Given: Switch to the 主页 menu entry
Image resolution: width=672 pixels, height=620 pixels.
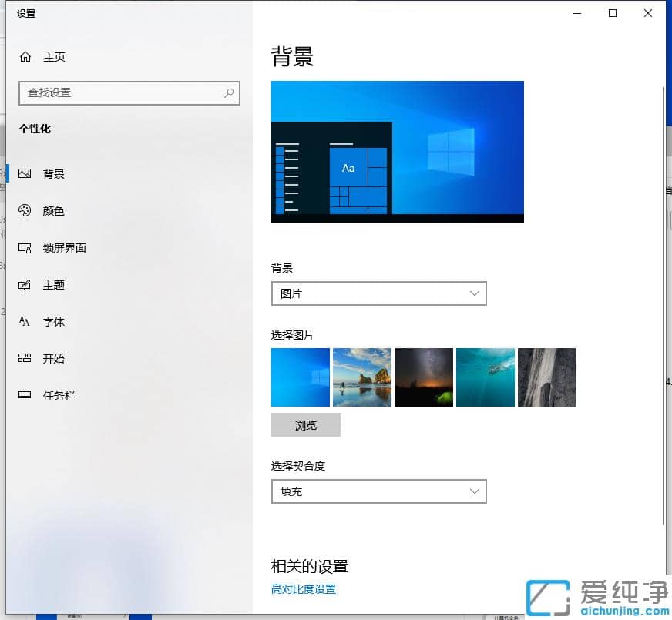Looking at the screenshot, I should click(54, 56).
